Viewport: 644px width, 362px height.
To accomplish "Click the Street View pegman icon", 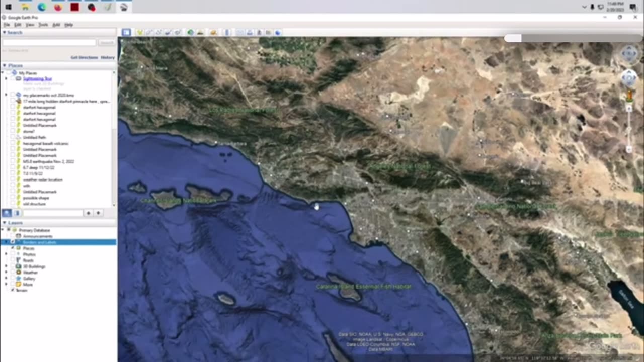I will (629, 96).
